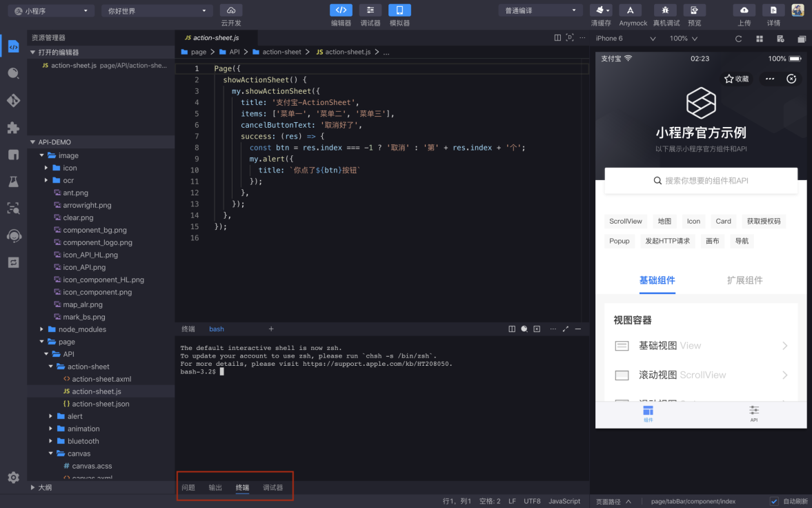812x508 pixels.
Task: Open the Git source control icon
Action: tap(14, 101)
